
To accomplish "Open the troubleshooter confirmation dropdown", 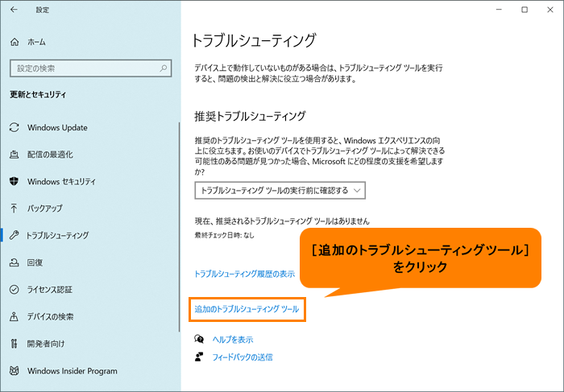I will [280, 191].
